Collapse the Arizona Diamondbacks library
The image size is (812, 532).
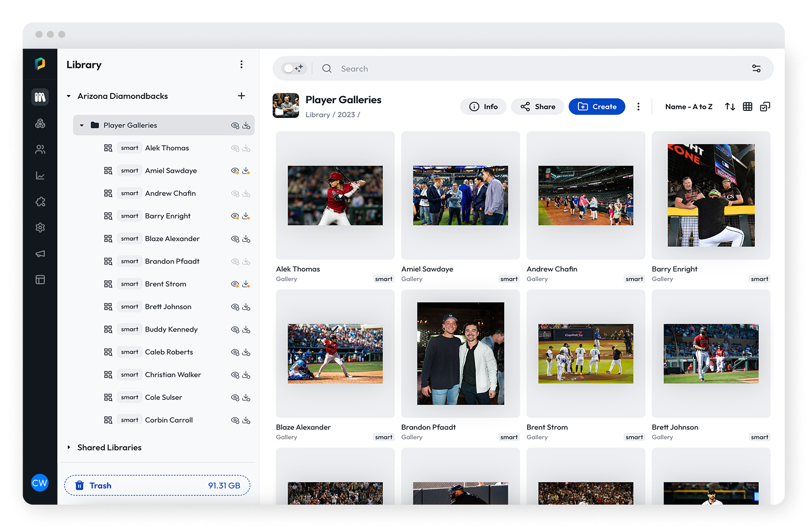coord(69,96)
